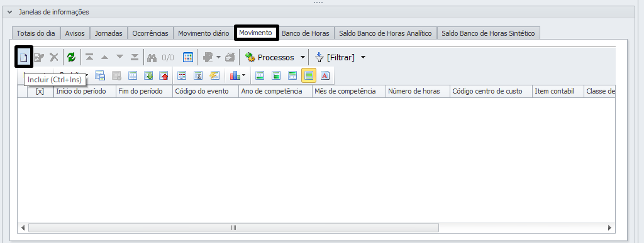Open the Filtrar dropdown arrow

[363, 58]
